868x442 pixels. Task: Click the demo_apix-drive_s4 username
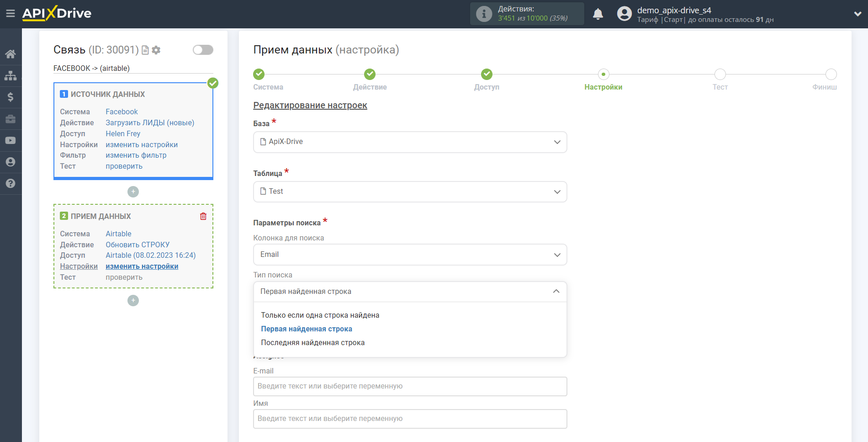tap(674, 10)
